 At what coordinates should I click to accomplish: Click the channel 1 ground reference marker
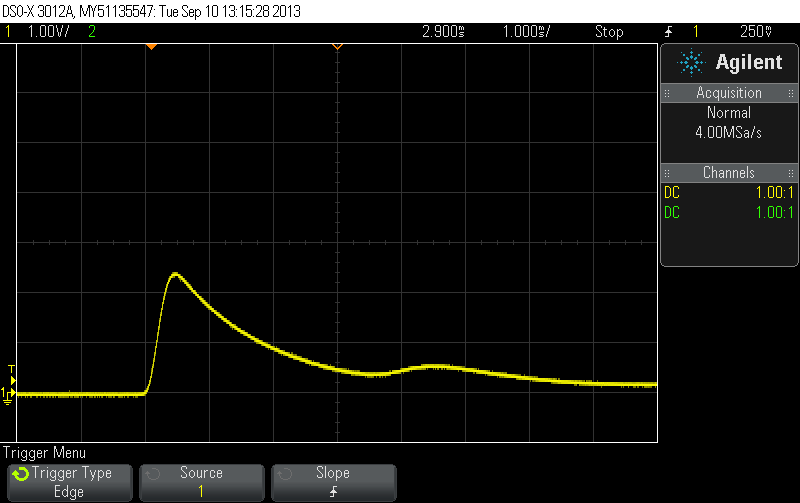pos(8,395)
